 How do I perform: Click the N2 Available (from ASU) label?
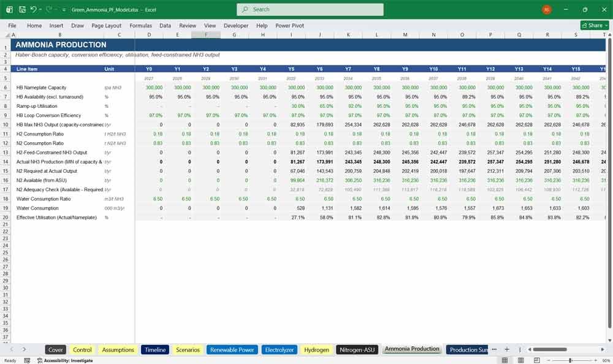click(42, 180)
